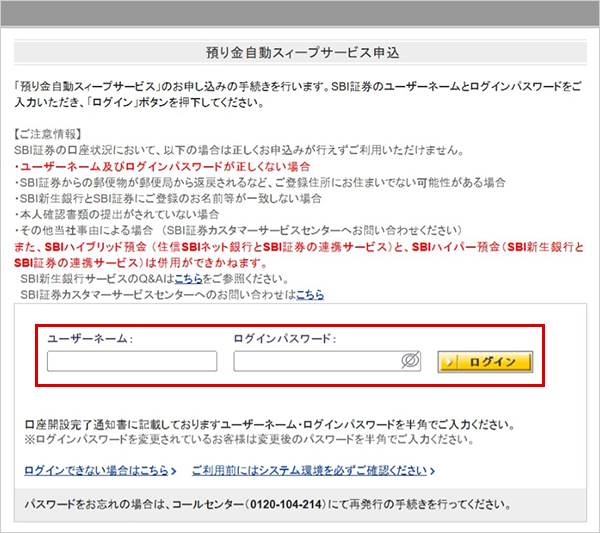600x533 pixels.
Task: Click the 【ご注意情報】 text
Action: (x=48, y=134)
